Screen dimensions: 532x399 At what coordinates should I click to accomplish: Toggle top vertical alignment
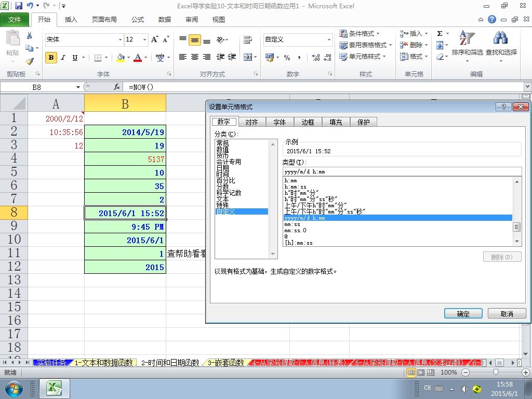tap(183, 39)
